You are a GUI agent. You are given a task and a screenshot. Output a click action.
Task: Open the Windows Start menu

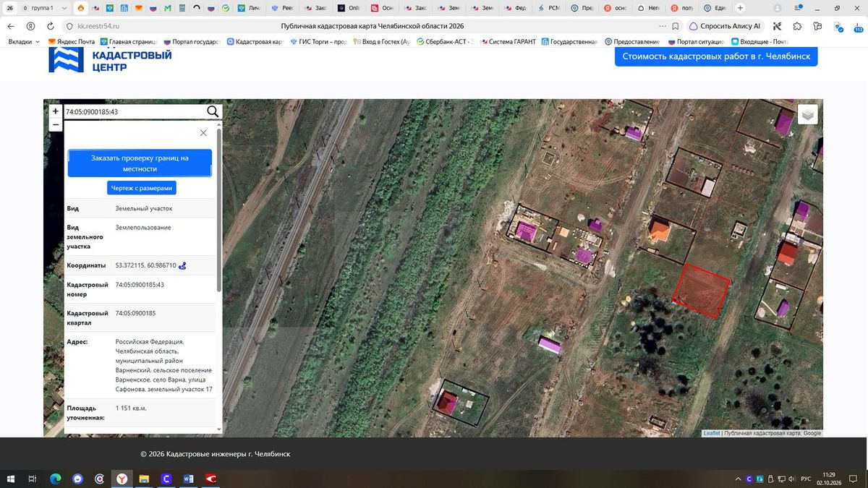(11, 479)
